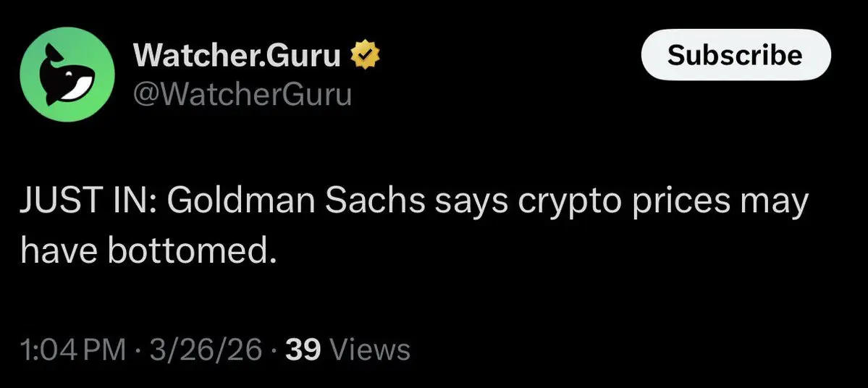Open the Watcher.Guru display name

pyautogui.click(x=237, y=56)
